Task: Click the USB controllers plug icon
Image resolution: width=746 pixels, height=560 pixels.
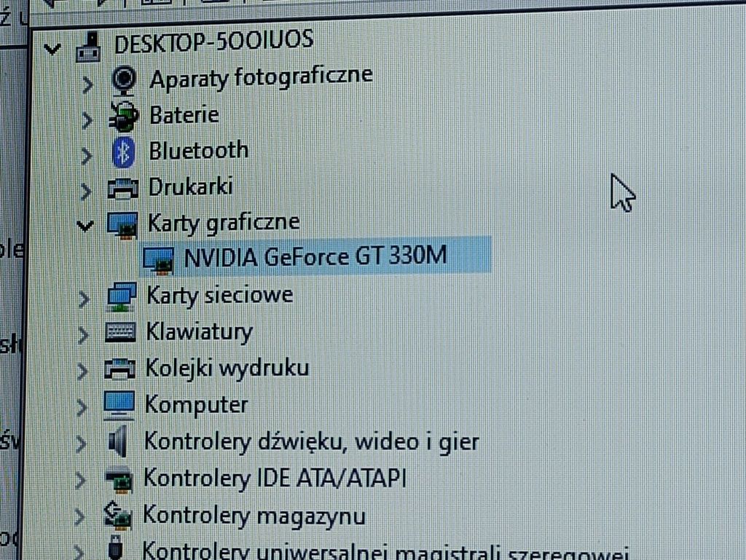Action: (x=116, y=547)
